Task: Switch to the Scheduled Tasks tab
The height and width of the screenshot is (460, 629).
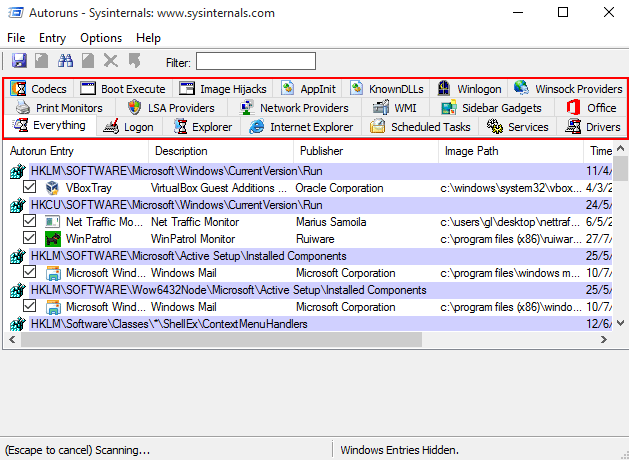Action: tap(420, 127)
